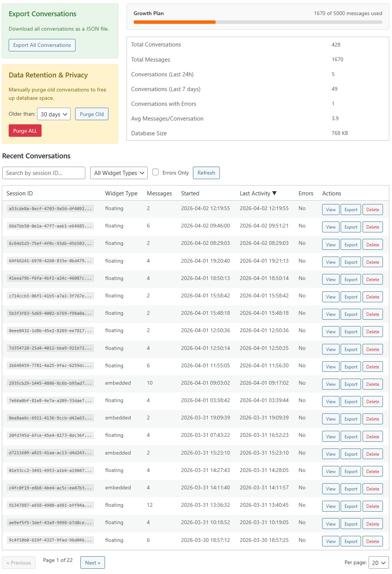Image resolution: width=392 pixels, height=574 pixels.
Task: Sort table by Started column
Action: tap(190, 193)
